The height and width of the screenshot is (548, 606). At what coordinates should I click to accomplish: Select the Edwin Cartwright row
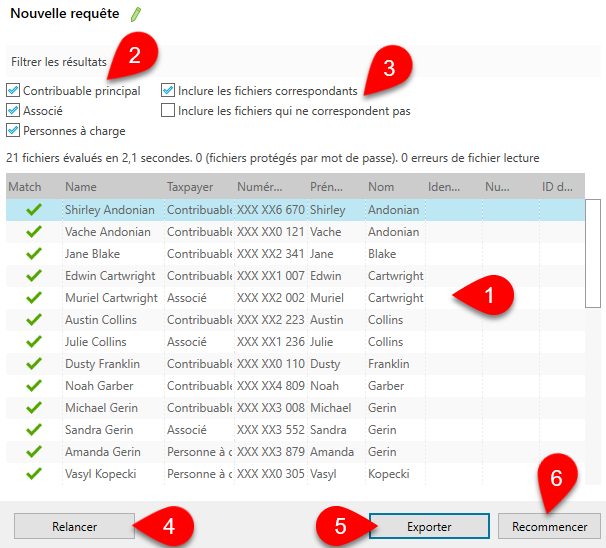[295, 276]
